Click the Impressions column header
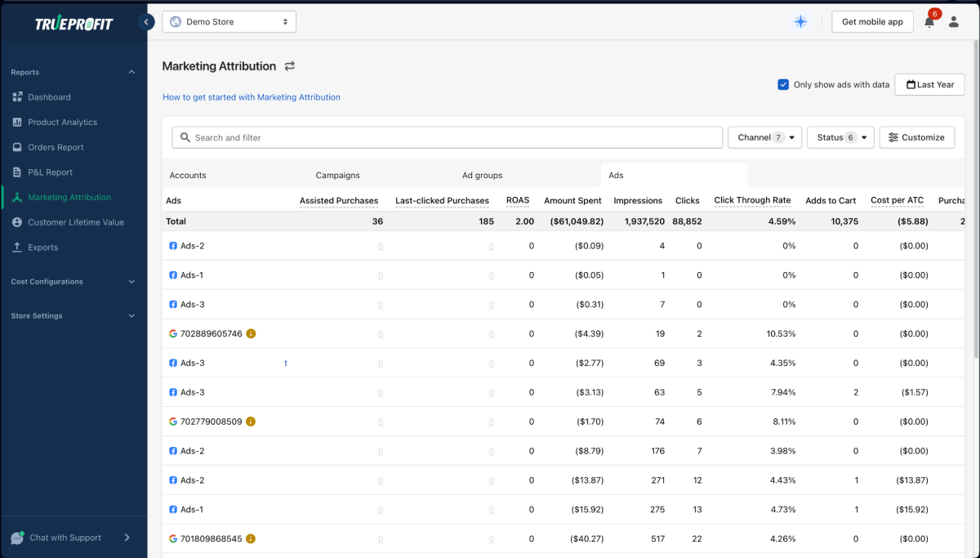 pyautogui.click(x=638, y=200)
